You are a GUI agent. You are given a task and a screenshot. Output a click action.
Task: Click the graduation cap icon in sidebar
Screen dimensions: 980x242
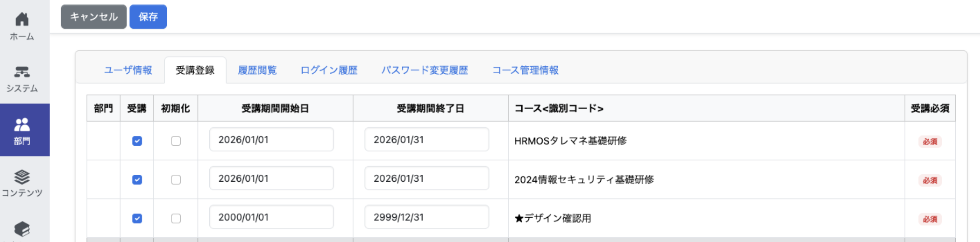[x=22, y=229]
